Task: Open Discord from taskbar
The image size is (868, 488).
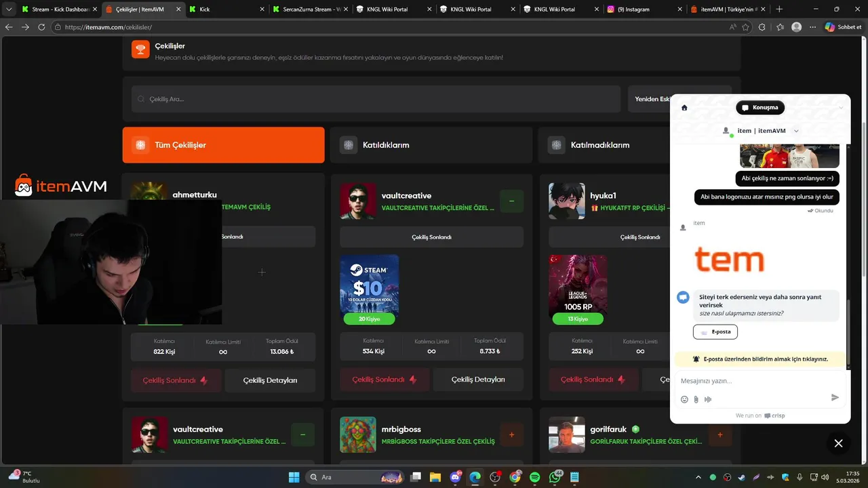Action: point(455,477)
